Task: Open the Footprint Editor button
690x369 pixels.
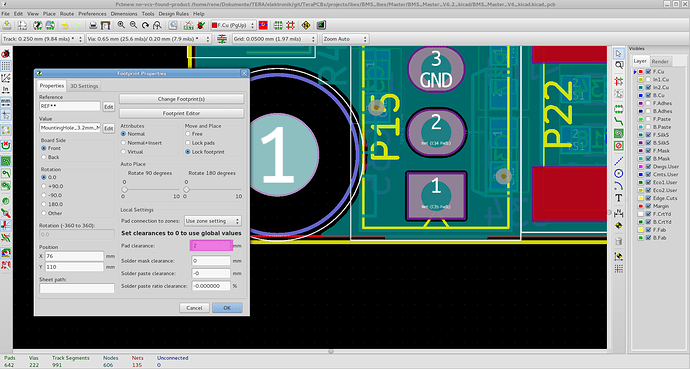Action: coord(181,113)
